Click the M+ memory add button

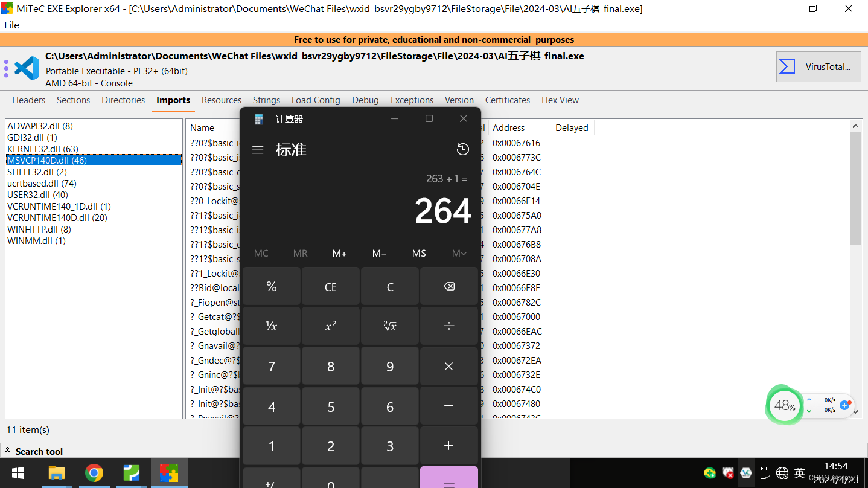(x=340, y=253)
